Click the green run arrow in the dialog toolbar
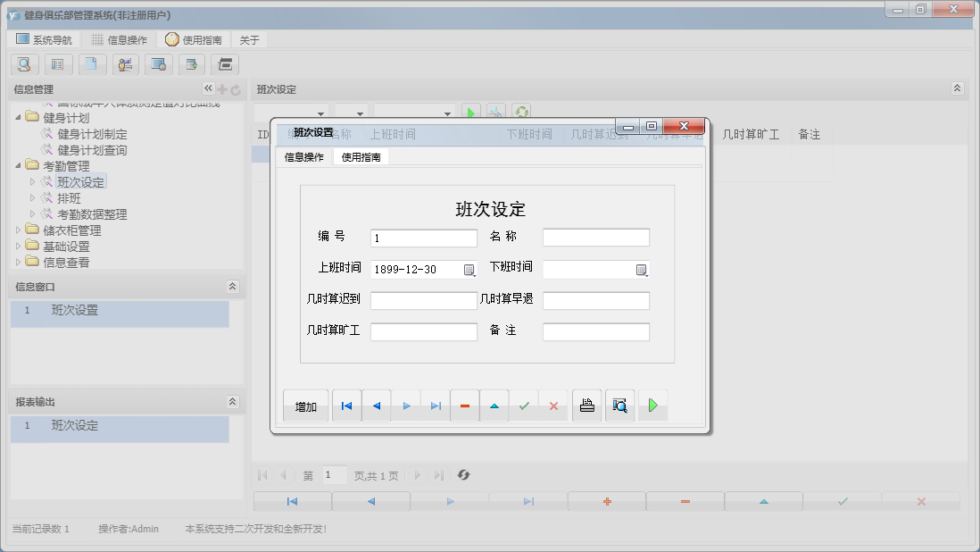Viewport: 980px width, 552px height. click(x=652, y=405)
